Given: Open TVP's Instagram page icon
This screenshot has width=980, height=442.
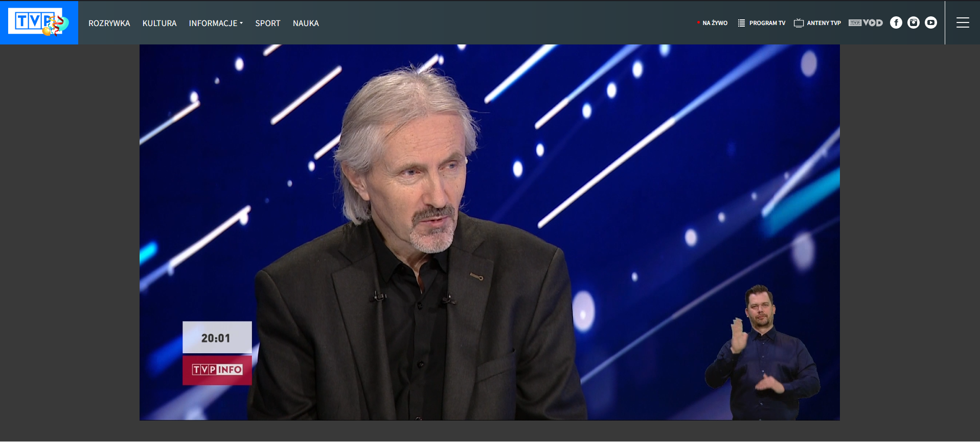Looking at the screenshot, I should pos(913,22).
